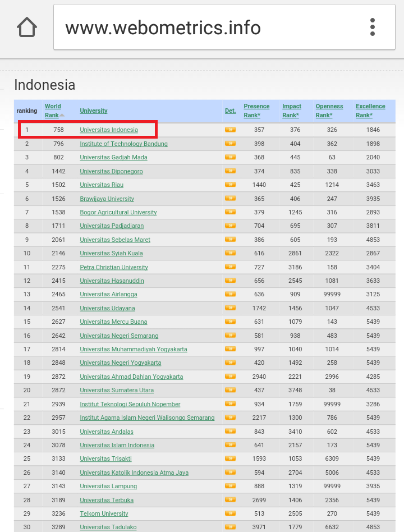Image resolution: width=404 pixels, height=532 pixels.
Task: Open Institut Agama Islam Negeri Walisongo link
Action: [x=147, y=418]
